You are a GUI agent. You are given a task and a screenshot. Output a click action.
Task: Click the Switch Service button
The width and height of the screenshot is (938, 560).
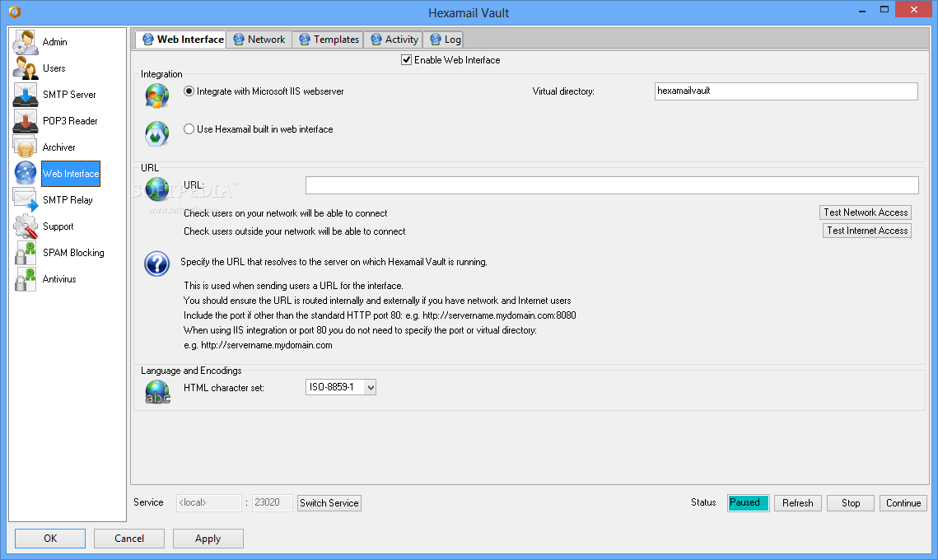(329, 503)
